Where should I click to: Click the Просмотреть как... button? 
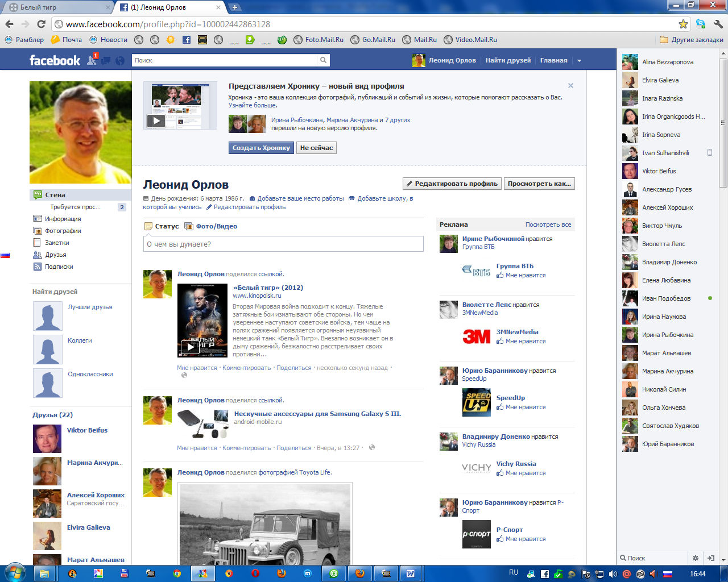[x=539, y=184]
